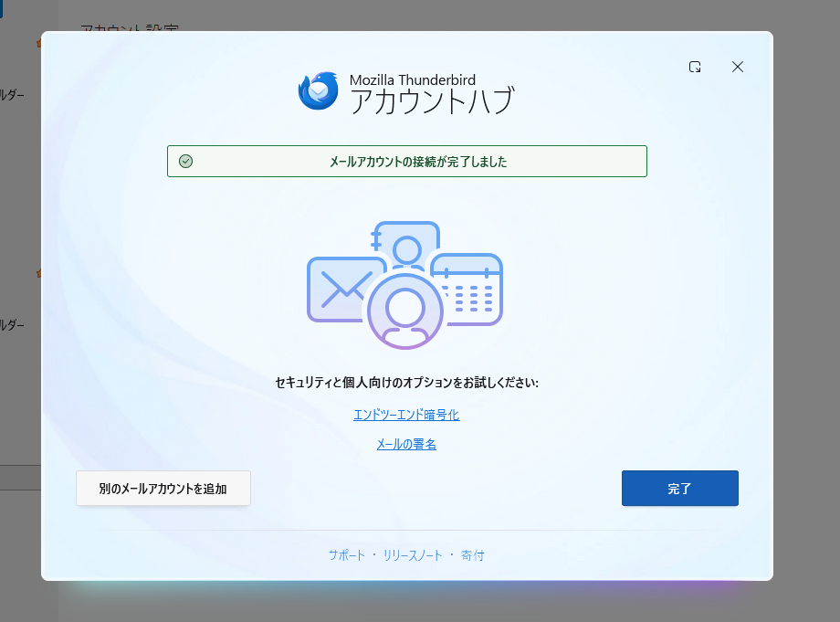Click the アカウントハブ dialog heading

point(432,100)
